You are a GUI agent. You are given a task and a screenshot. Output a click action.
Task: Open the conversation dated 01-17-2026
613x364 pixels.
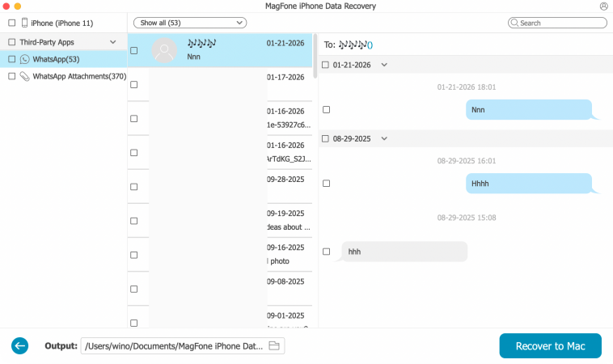click(220, 84)
